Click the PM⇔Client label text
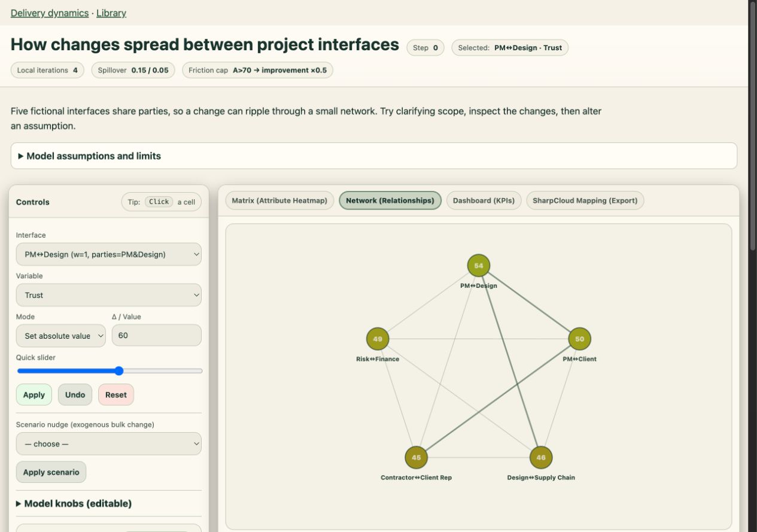 pyautogui.click(x=579, y=359)
